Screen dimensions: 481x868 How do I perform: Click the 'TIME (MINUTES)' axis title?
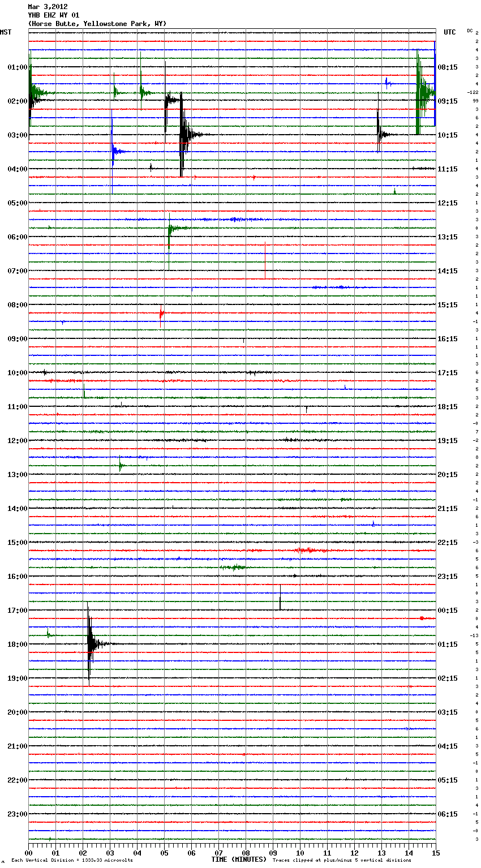pyautogui.click(x=239, y=860)
